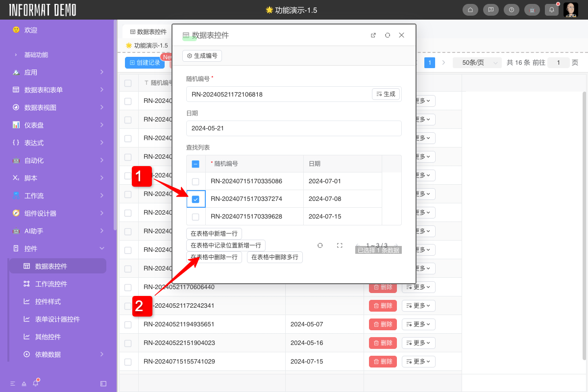This screenshot has width=588, height=392.
Task: Select 表单设计器控件 sidebar item
Action: [x=57, y=319]
